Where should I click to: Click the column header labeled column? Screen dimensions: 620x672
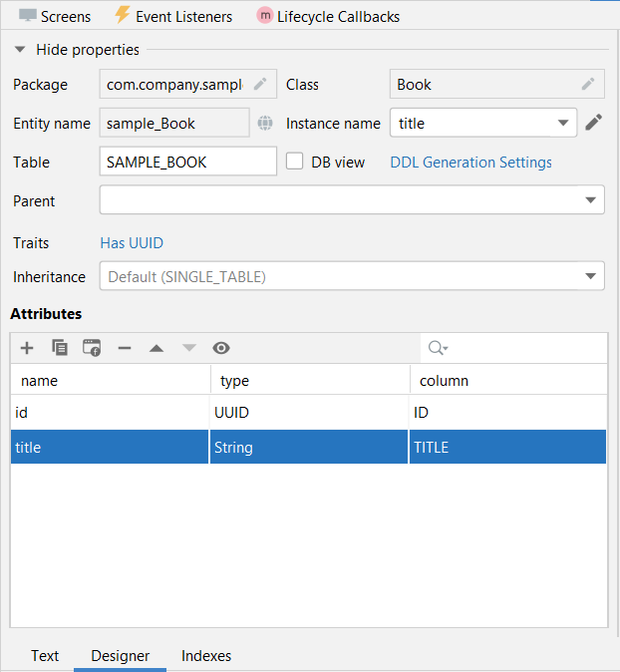click(508, 380)
